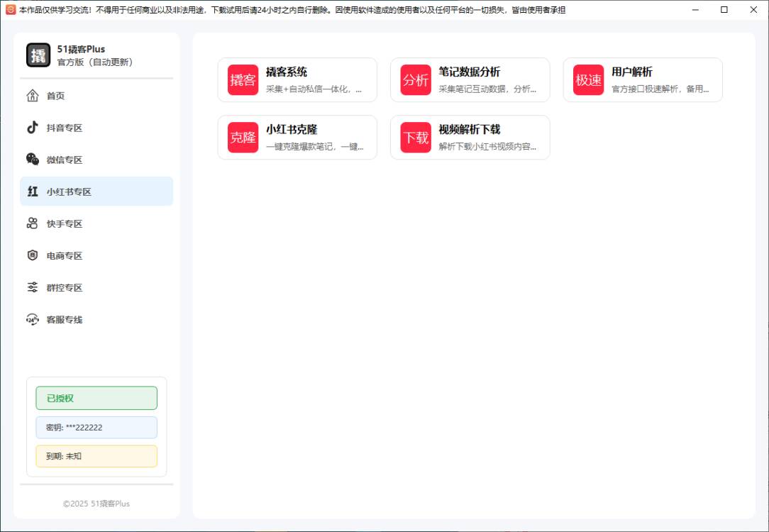Click the 已授权 status button

[96, 398]
